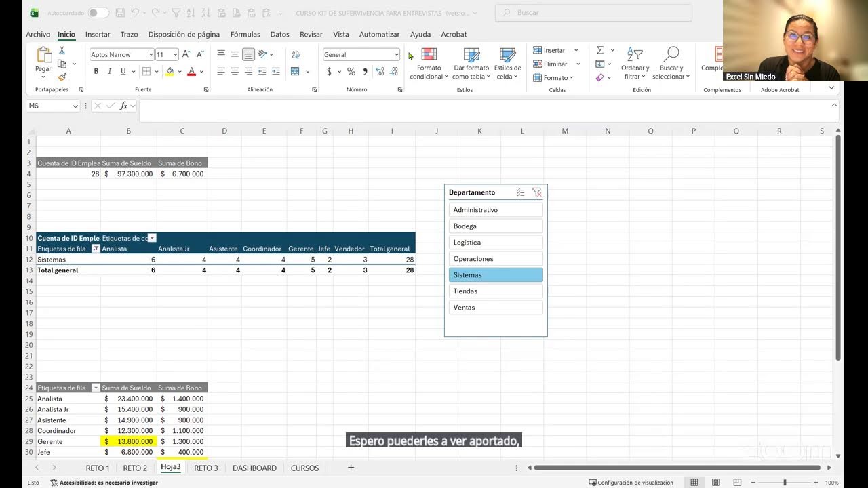Apply underline formatting
The image size is (868, 488).
(x=123, y=71)
